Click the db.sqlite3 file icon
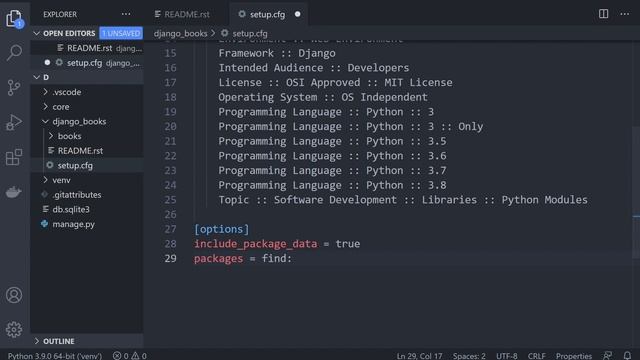 coord(45,209)
